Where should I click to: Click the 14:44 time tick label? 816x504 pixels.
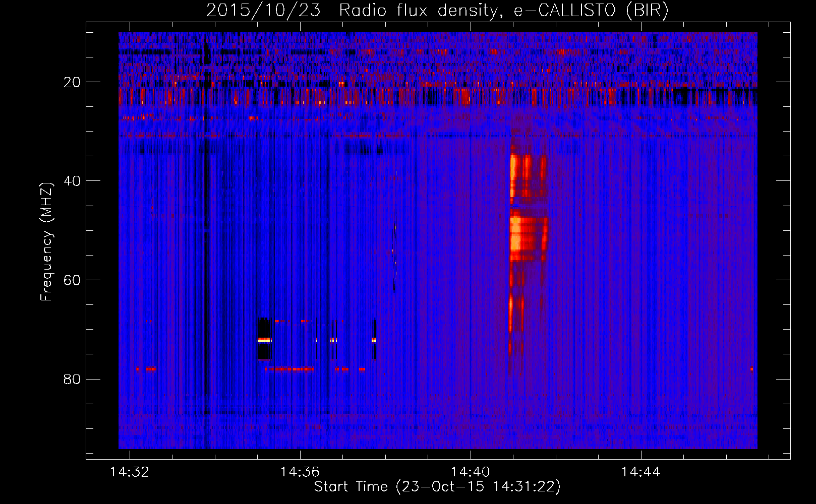pos(641,472)
